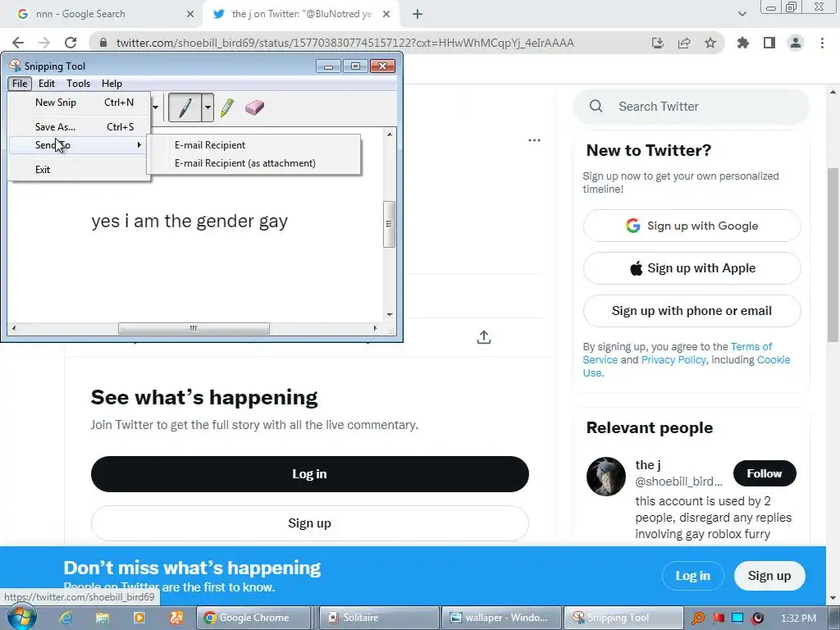The width and height of the screenshot is (840, 630).
Task: Open the j's shoebill profile picture
Action: click(606, 477)
